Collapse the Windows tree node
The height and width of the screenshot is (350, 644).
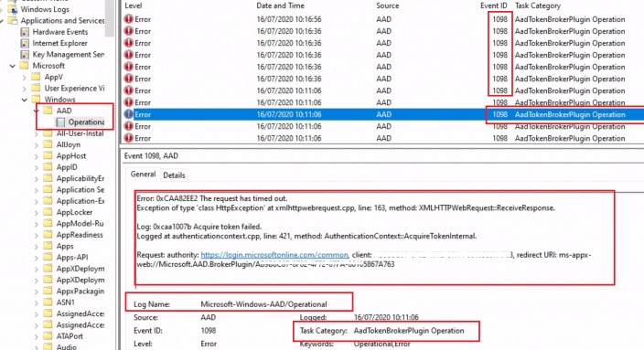pos(24,100)
